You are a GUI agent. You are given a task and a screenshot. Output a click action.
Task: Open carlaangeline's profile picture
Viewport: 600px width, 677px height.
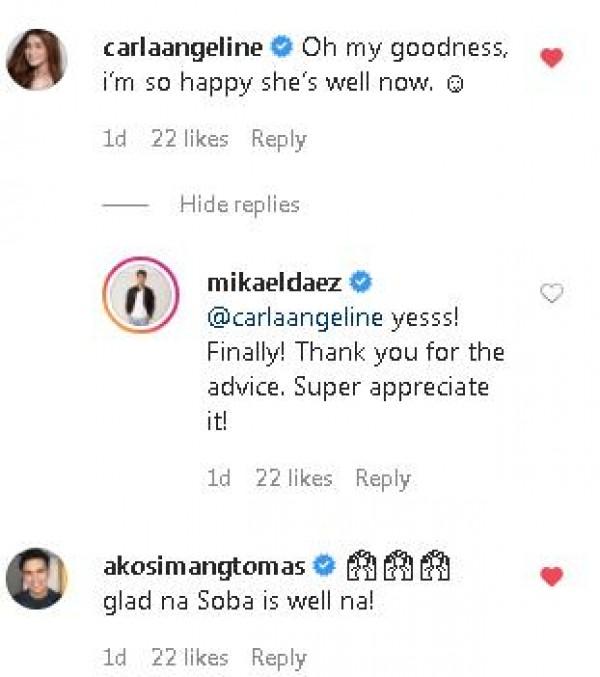tap(37, 59)
